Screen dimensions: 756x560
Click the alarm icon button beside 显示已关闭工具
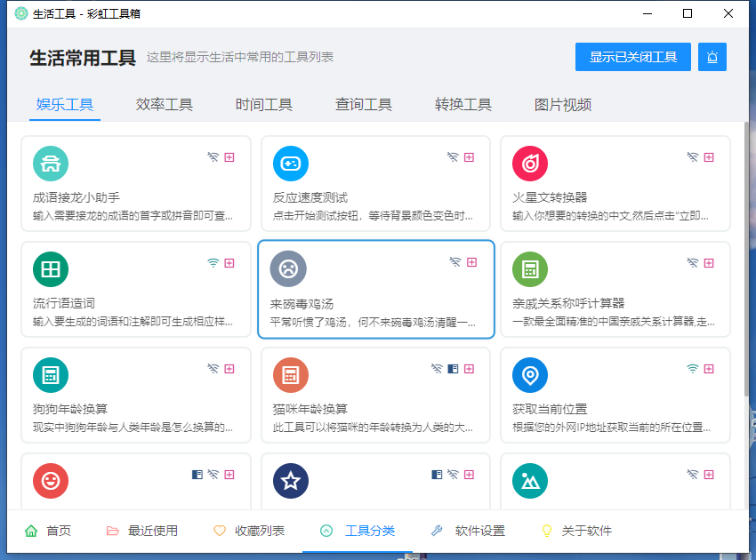(x=712, y=57)
